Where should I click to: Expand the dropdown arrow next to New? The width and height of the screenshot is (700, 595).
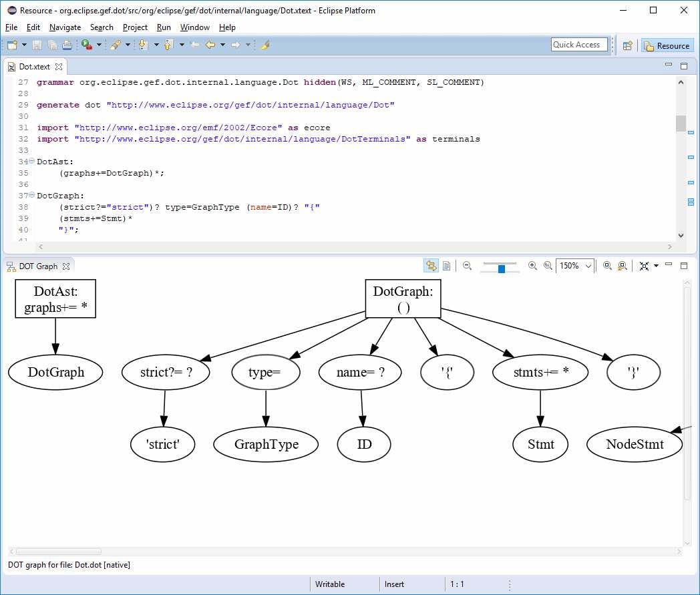pos(23,45)
